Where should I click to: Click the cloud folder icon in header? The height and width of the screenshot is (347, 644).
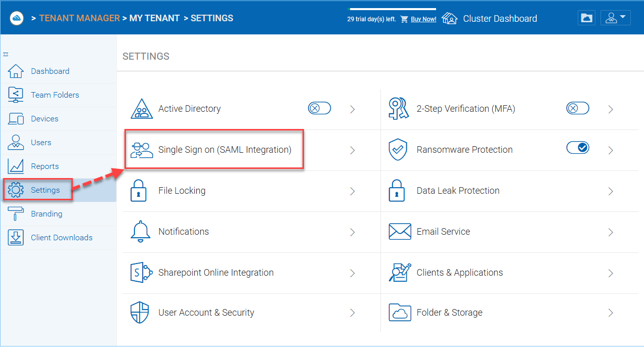587,18
